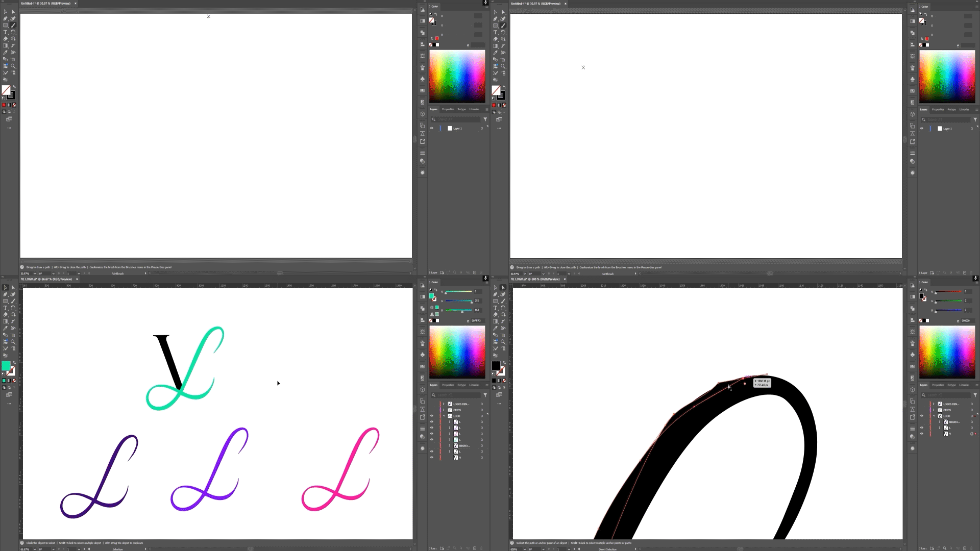
Task: Expand the NEGRO sublayer in the 600% window
Action: 940,422
